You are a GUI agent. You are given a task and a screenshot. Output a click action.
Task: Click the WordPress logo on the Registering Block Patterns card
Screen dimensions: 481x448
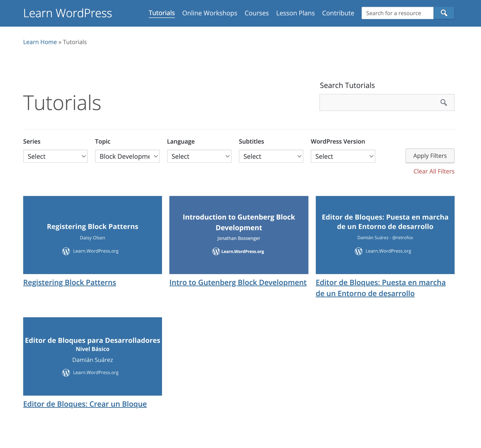[x=66, y=251]
